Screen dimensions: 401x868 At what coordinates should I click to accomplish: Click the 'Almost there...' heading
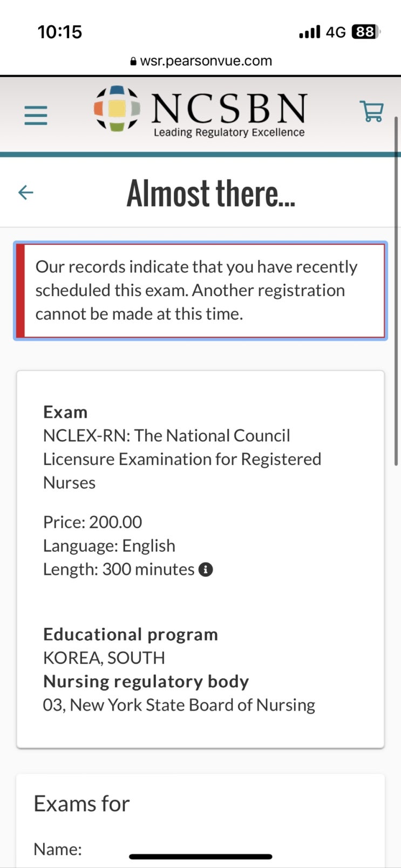coord(210,193)
